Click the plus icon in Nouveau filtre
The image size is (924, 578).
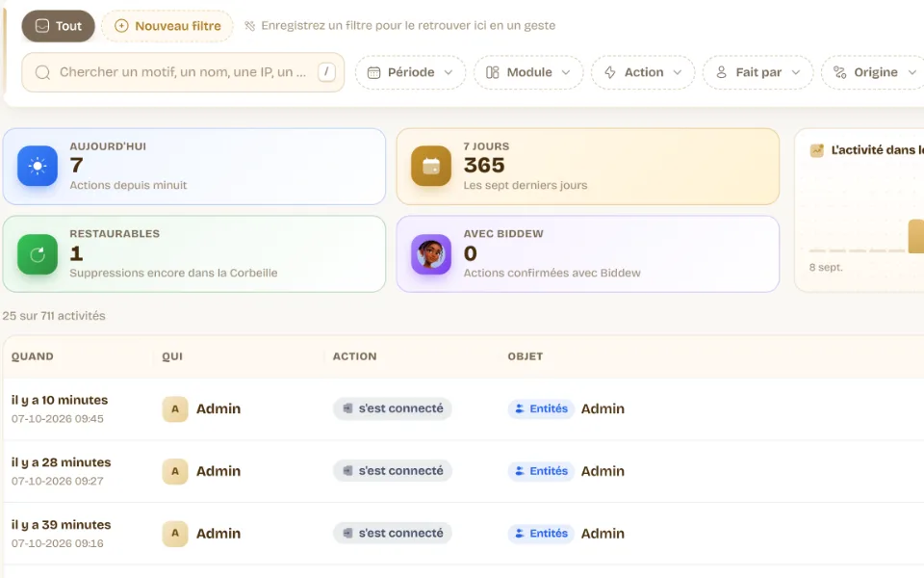point(121,26)
